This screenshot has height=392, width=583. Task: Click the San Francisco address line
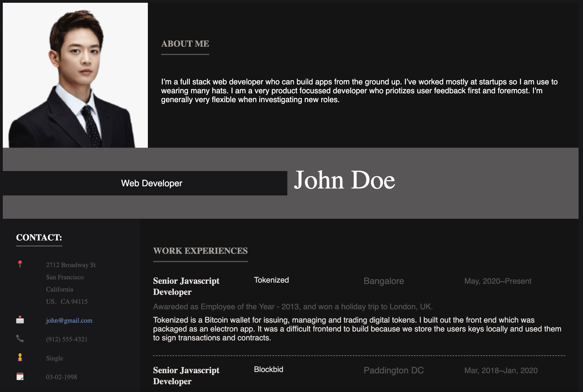pyautogui.click(x=65, y=277)
